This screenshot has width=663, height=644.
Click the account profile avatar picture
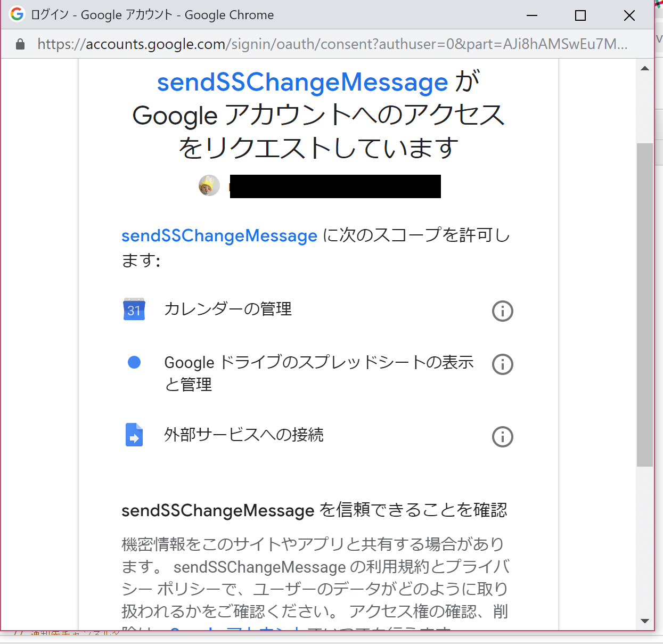[209, 185]
